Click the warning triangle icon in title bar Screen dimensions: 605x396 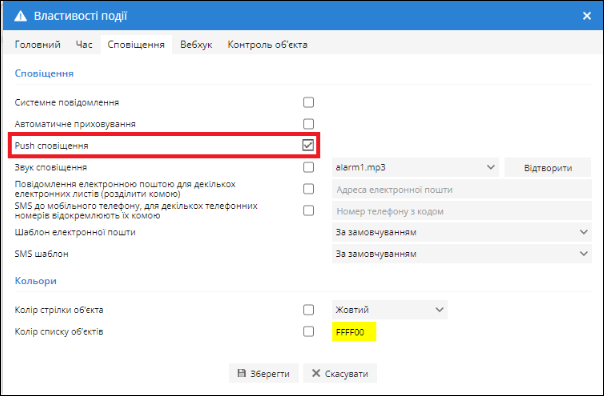pyautogui.click(x=20, y=16)
